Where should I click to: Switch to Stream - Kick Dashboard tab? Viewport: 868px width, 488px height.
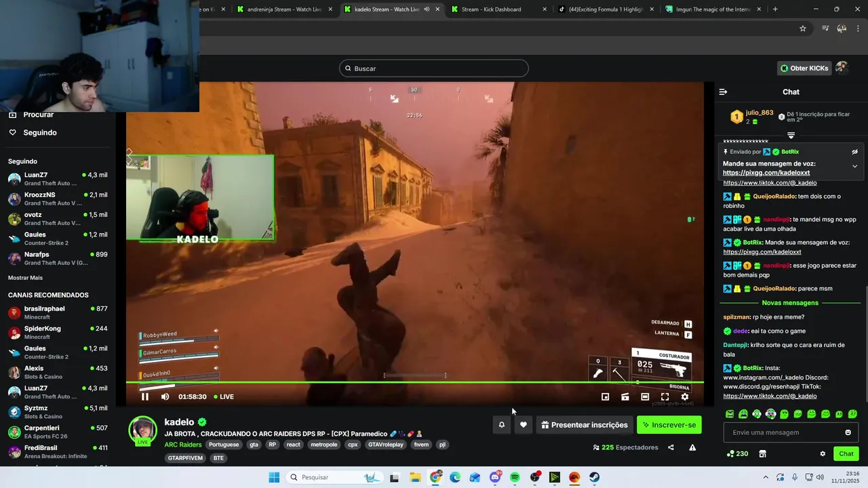(x=498, y=9)
